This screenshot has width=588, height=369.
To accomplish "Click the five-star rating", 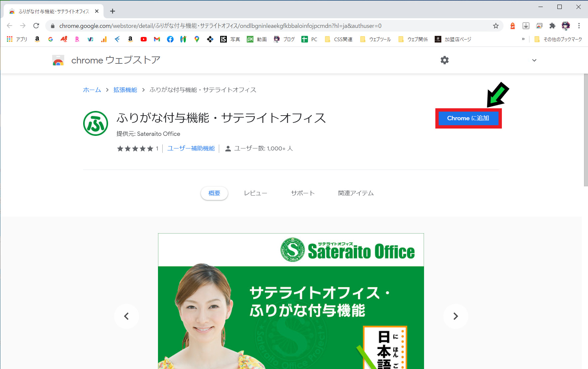I will point(135,148).
